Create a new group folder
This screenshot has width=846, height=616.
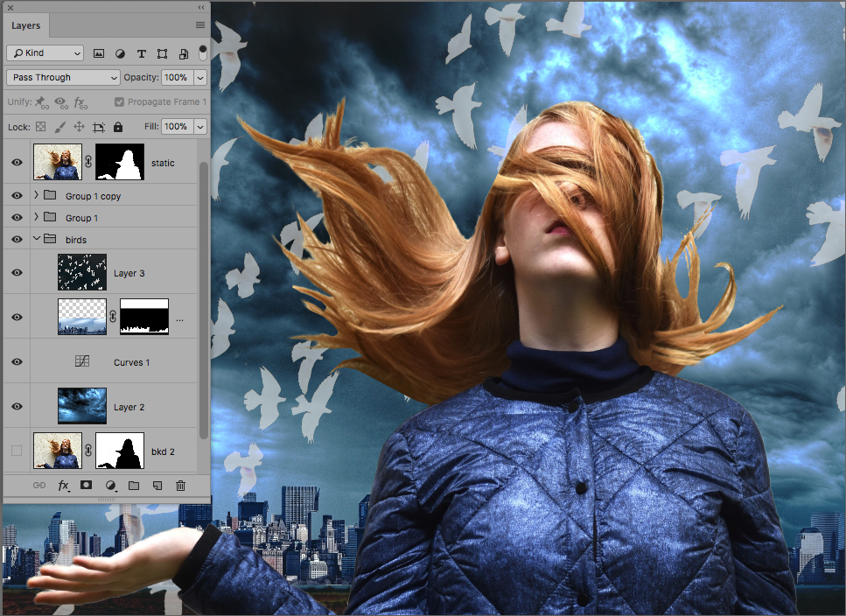pos(134,486)
